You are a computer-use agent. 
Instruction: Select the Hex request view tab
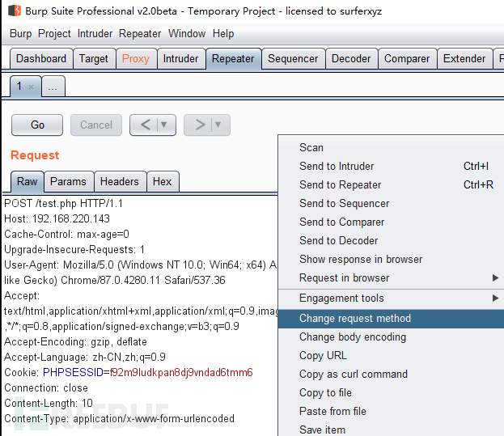coord(163,181)
